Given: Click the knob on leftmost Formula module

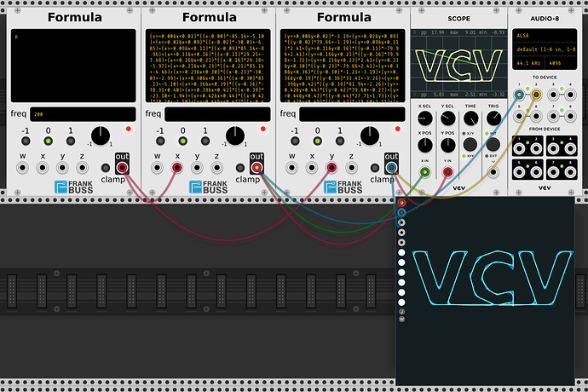Looking at the screenshot, I should [101, 135].
